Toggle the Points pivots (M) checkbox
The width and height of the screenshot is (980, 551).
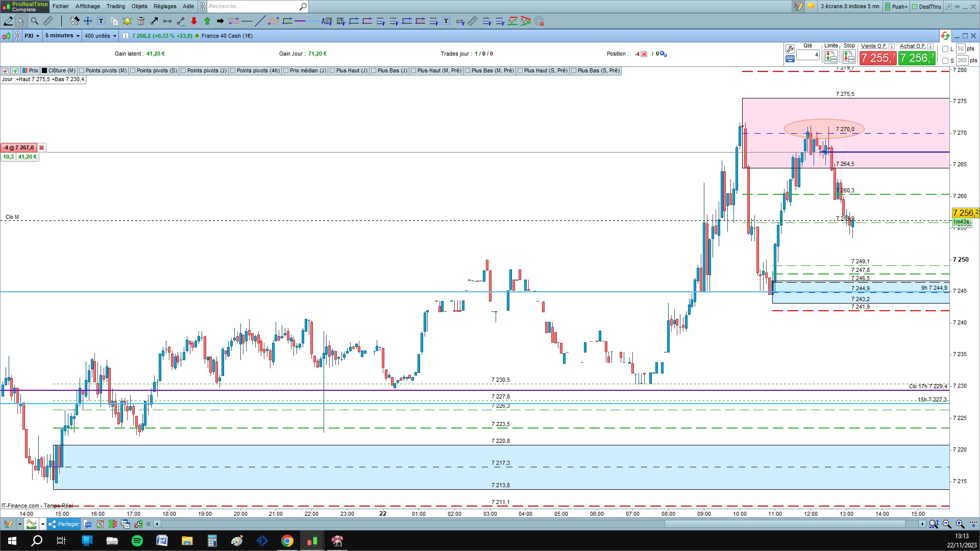pos(82,71)
